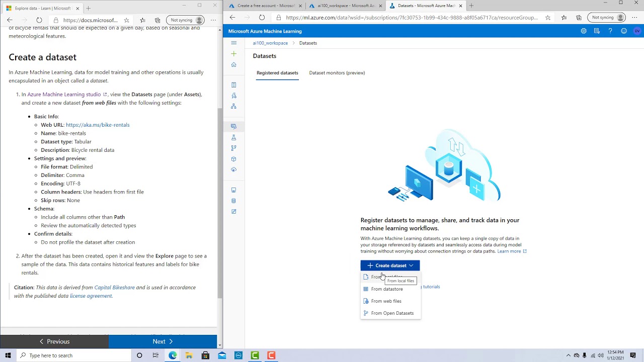
Task: Select the highlighted Datasets sidebar icon
Action: click(x=233, y=126)
